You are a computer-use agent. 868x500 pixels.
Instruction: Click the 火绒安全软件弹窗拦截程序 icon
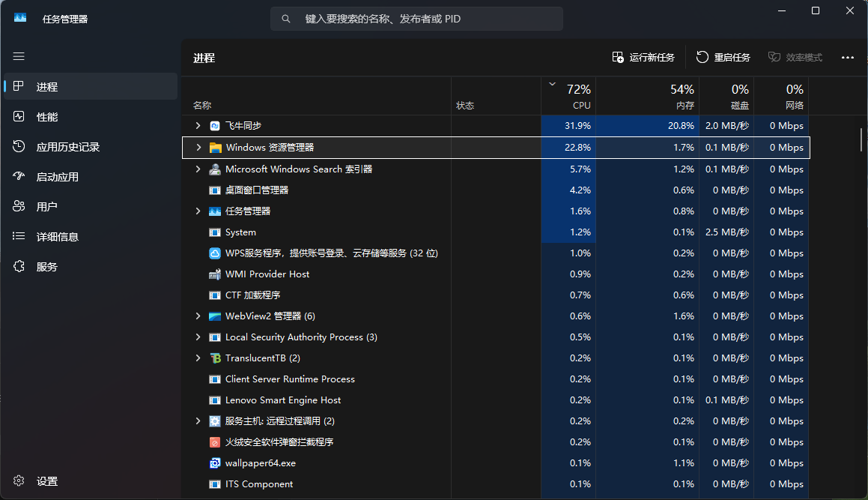[215, 442]
